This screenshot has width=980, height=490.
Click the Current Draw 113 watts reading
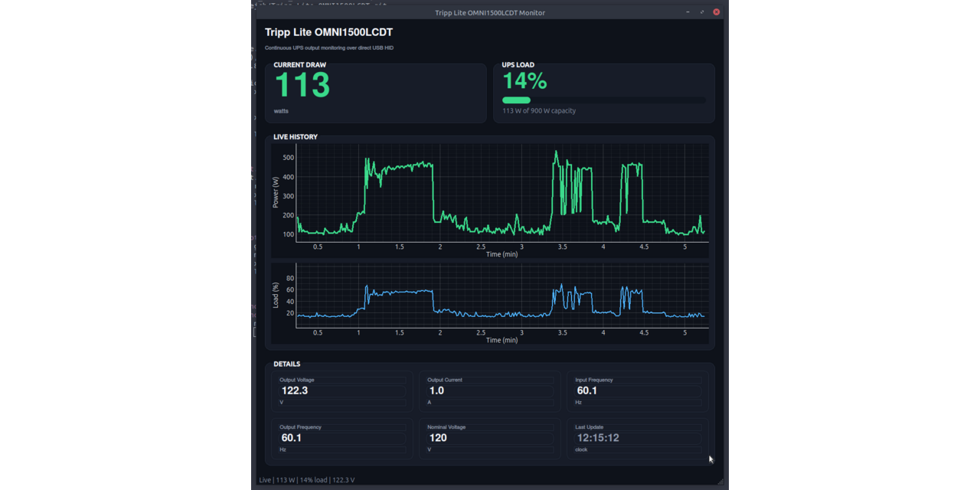coord(302,85)
